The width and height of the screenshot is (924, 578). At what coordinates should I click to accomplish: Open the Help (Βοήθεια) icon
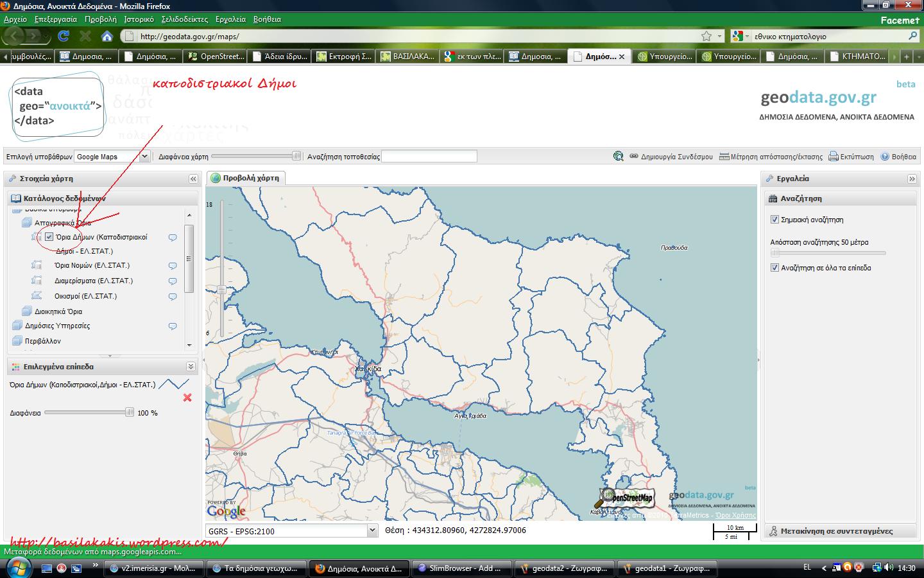[885, 156]
